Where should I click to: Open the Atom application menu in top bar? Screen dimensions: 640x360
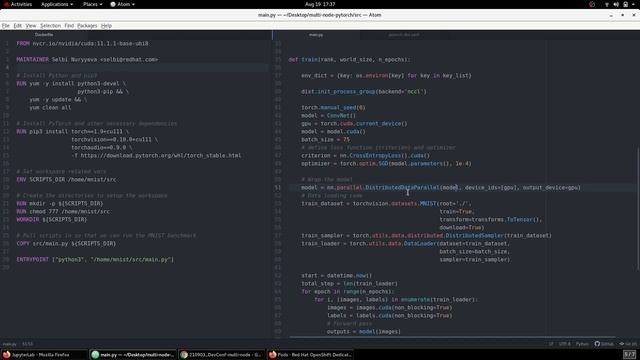pyautogui.click(x=122, y=4)
